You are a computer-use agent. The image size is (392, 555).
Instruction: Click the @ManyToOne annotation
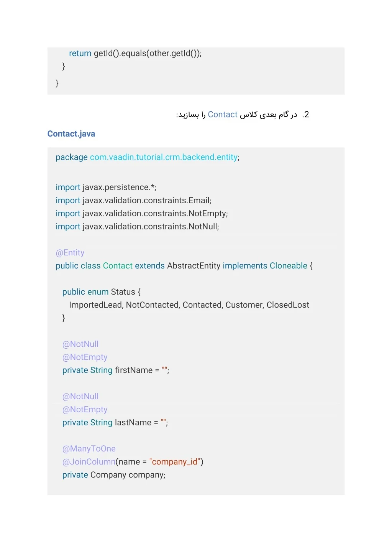click(89, 449)
